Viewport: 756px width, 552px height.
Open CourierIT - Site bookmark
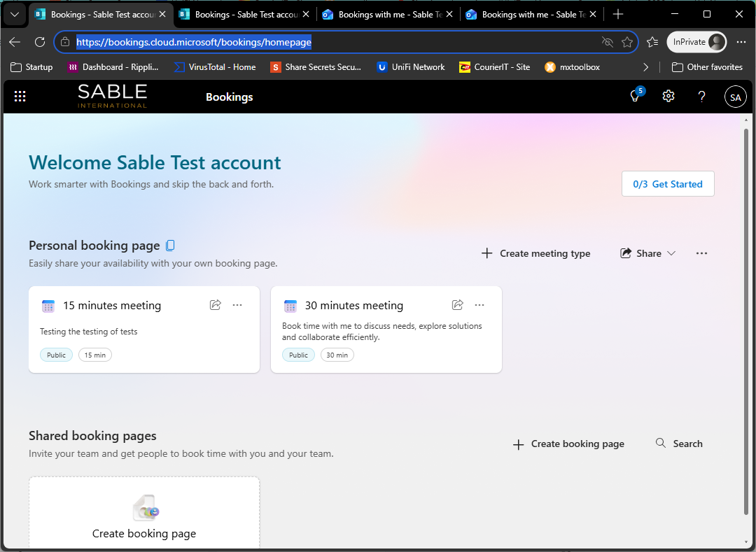[x=495, y=67]
